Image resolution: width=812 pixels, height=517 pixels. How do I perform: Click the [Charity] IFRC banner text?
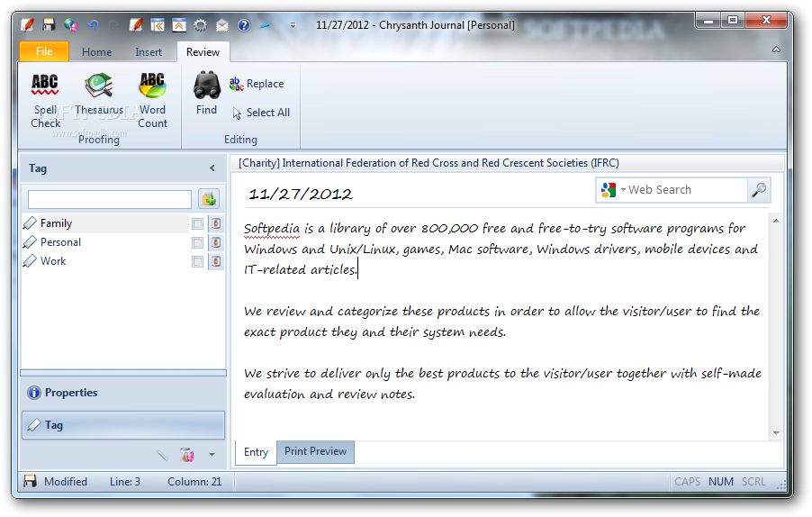click(x=429, y=163)
